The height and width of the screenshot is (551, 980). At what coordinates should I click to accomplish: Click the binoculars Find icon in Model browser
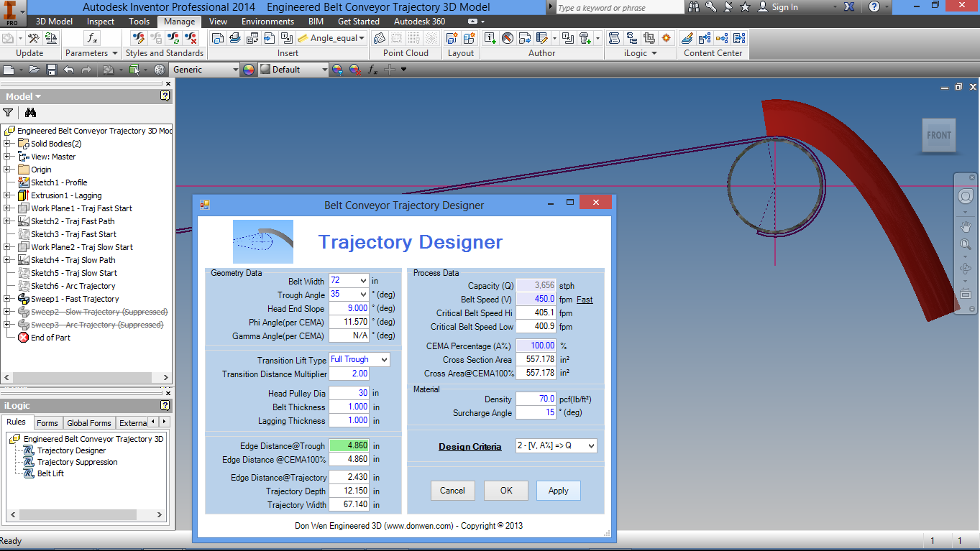pyautogui.click(x=30, y=113)
